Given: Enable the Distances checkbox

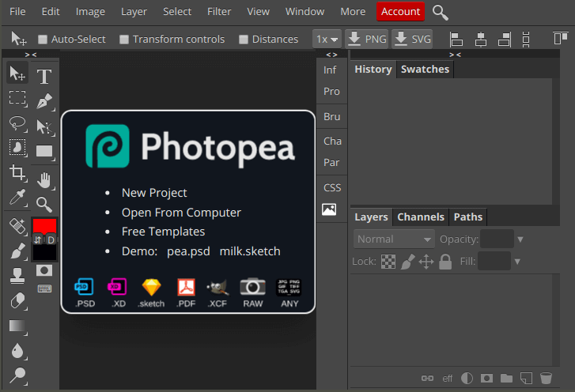Looking at the screenshot, I should 243,40.
